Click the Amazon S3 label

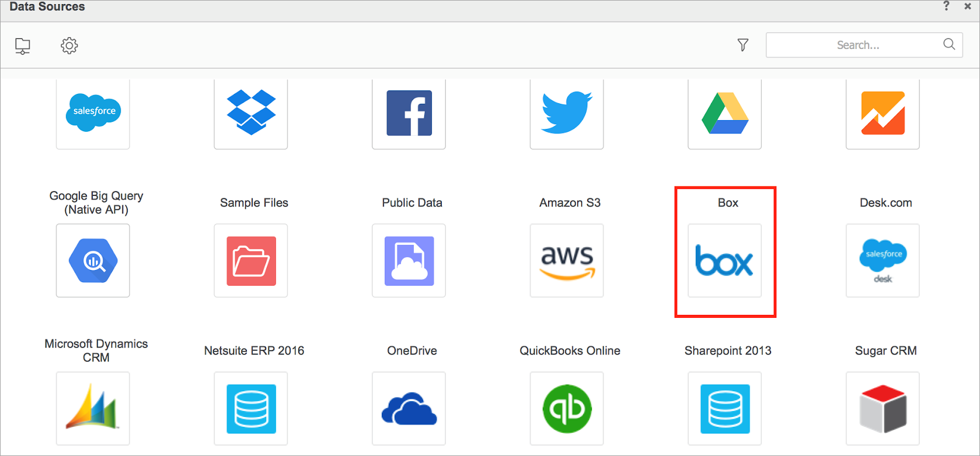[570, 203]
